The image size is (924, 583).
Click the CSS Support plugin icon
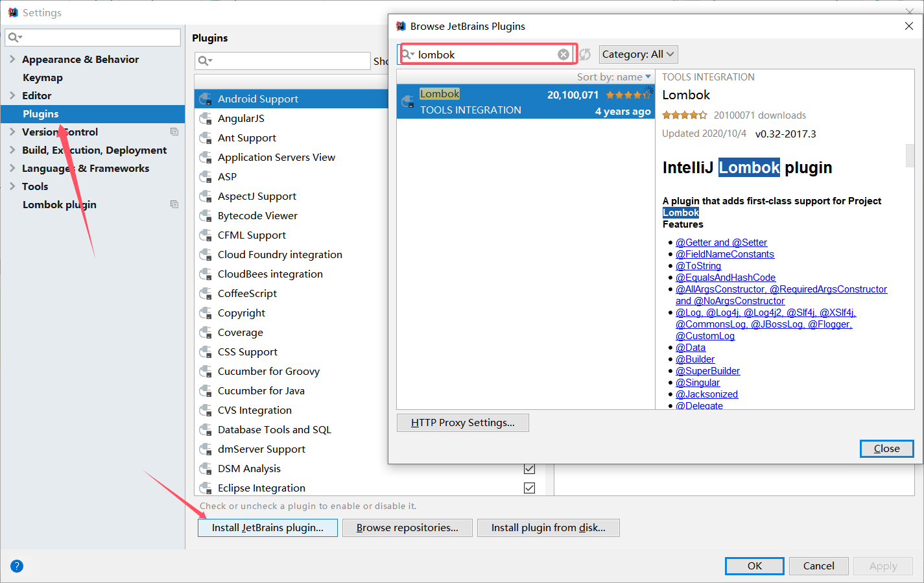206,352
